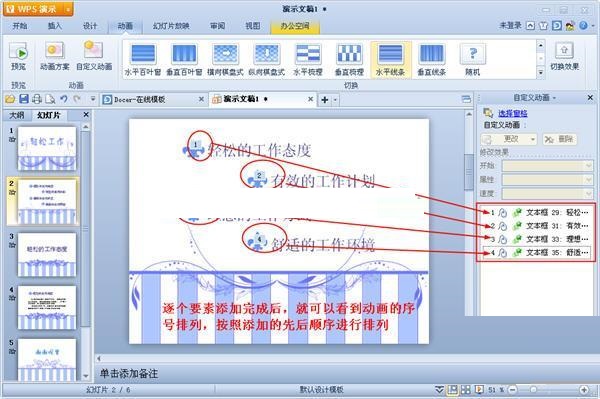Apply 横向棋盘式 transition effect

[225, 60]
